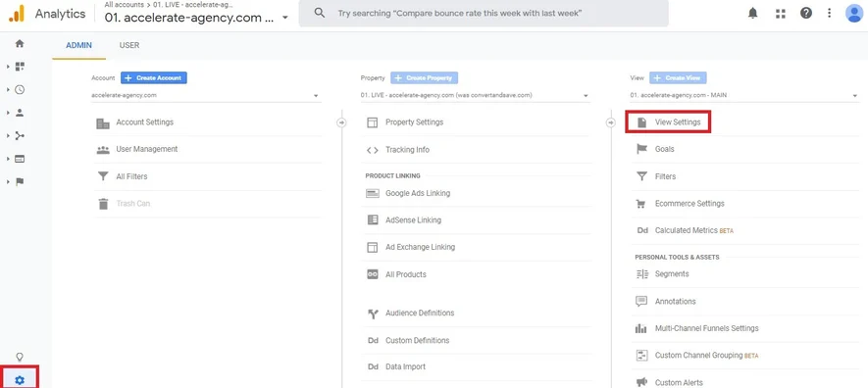Click the All Products link icon

click(x=373, y=274)
